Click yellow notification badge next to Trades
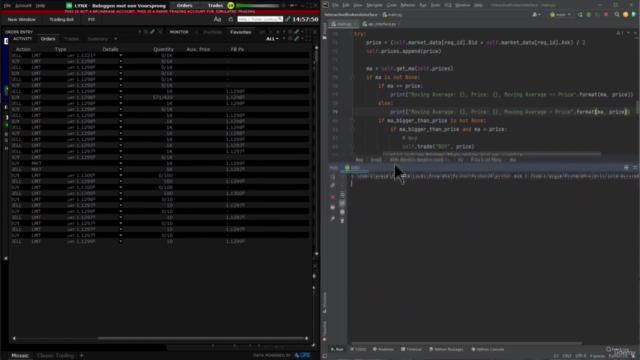The image size is (640, 360). (x=231, y=6)
